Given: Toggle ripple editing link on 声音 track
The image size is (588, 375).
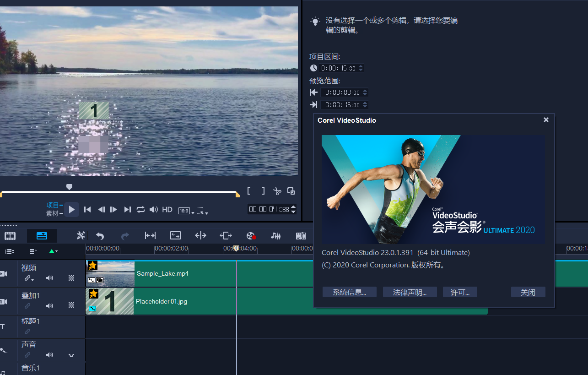Looking at the screenshot, I should pyautogui.click(x=27, y=355).
